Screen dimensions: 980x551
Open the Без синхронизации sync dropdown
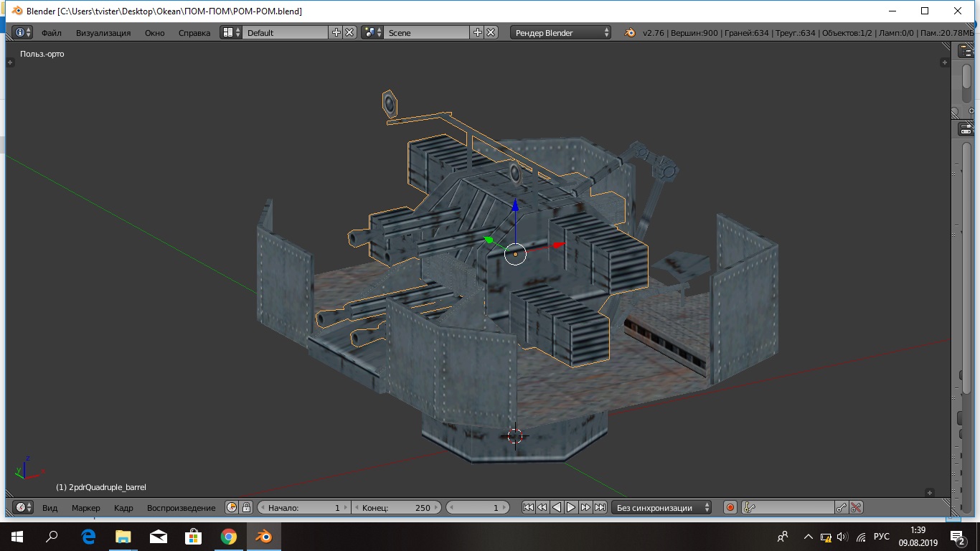click(661, 507)
